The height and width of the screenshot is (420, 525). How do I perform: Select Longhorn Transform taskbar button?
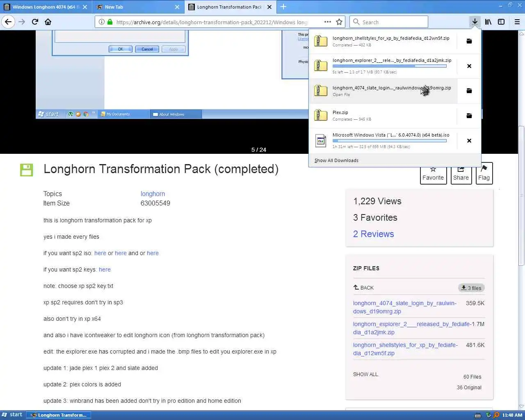click(x=59, y=415)
